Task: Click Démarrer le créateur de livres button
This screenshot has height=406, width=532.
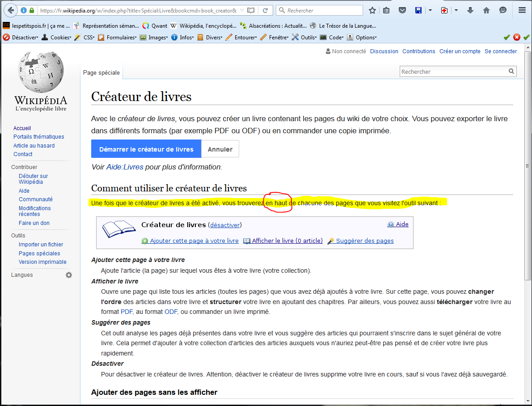Action: tap(146, 149)
